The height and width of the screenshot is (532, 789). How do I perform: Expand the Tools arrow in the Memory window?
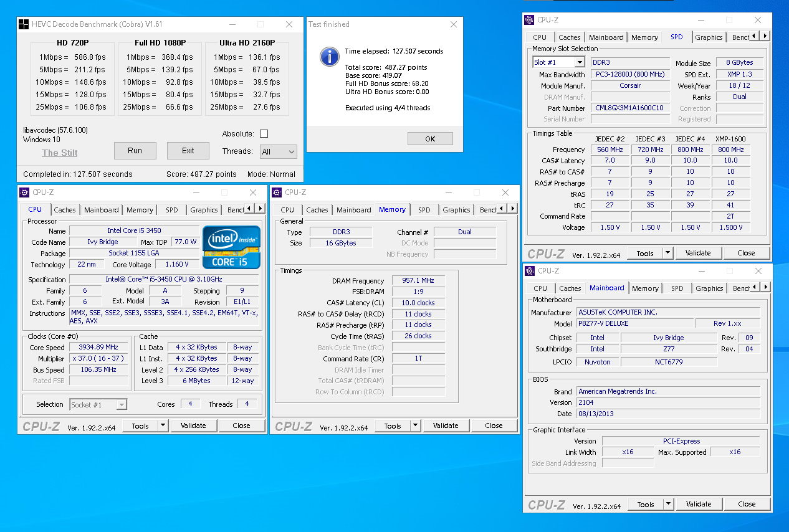pyautogui.click(x=416, y=426)
